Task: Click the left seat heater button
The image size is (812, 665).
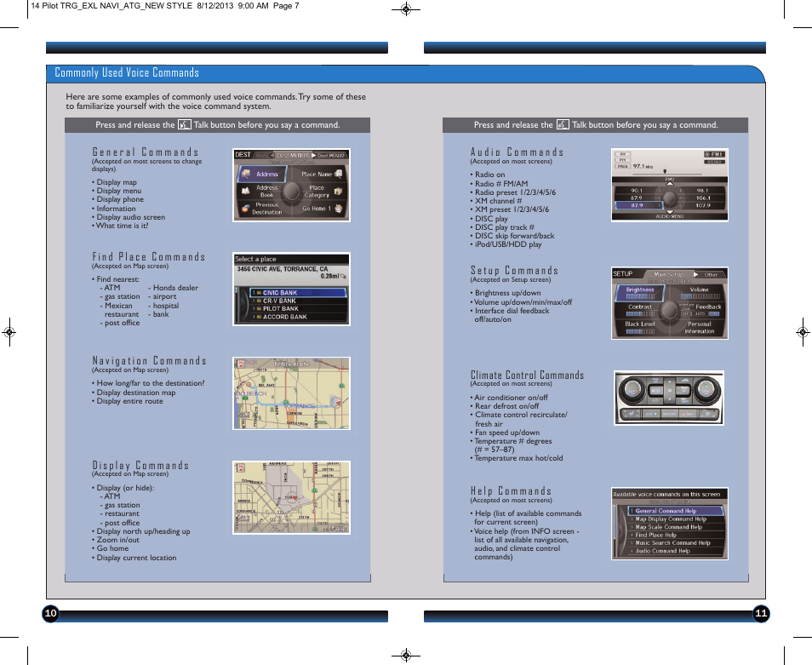Action: coord(632,414)
